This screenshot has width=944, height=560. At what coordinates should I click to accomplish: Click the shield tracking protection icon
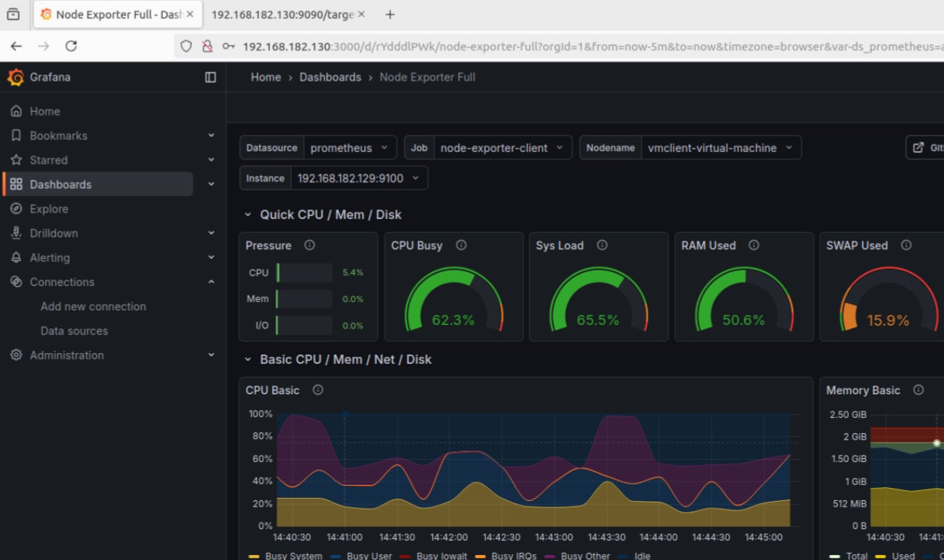186,46
